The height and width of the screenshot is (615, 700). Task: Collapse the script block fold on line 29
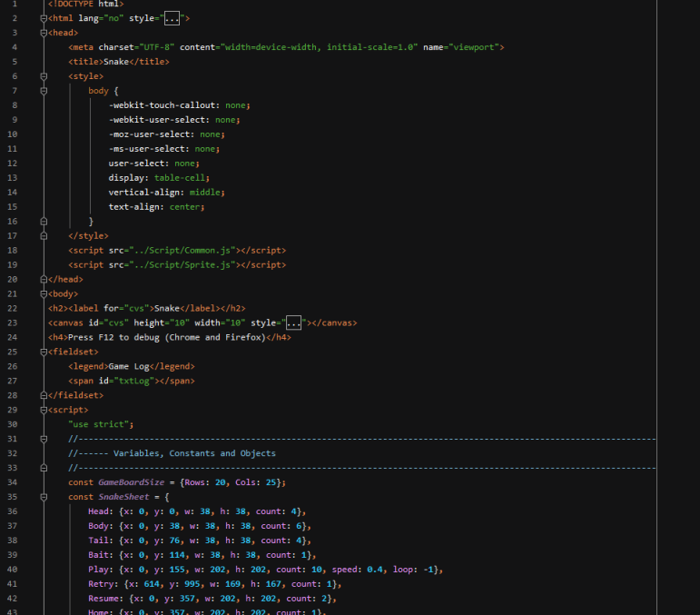pos(44,410)
